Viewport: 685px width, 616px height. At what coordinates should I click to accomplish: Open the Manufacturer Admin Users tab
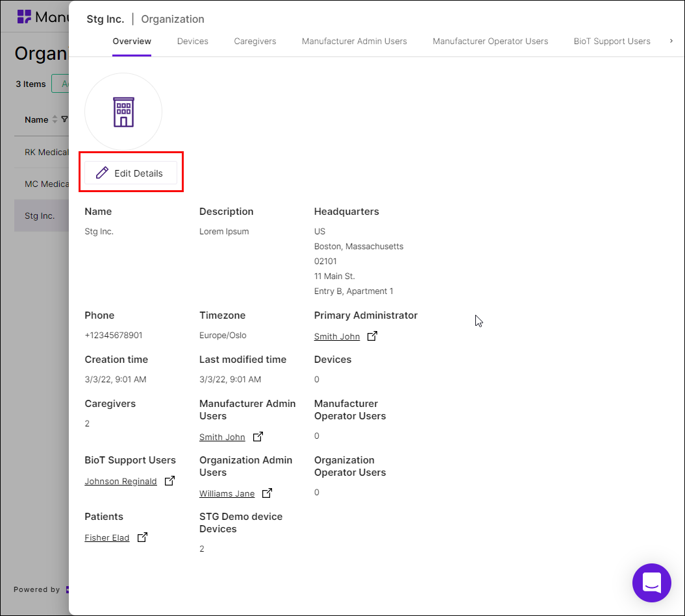point(354,41)
